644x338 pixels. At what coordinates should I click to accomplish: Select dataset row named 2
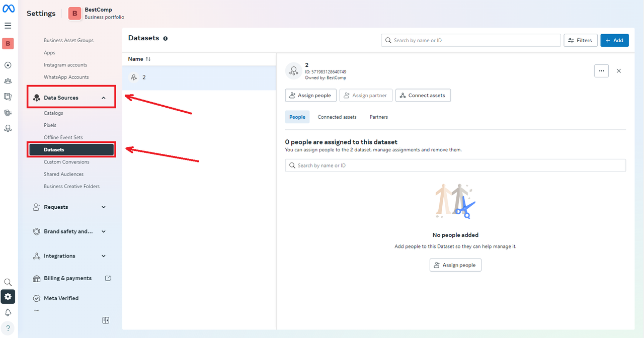pyautogui.click(x=199, y=77)
